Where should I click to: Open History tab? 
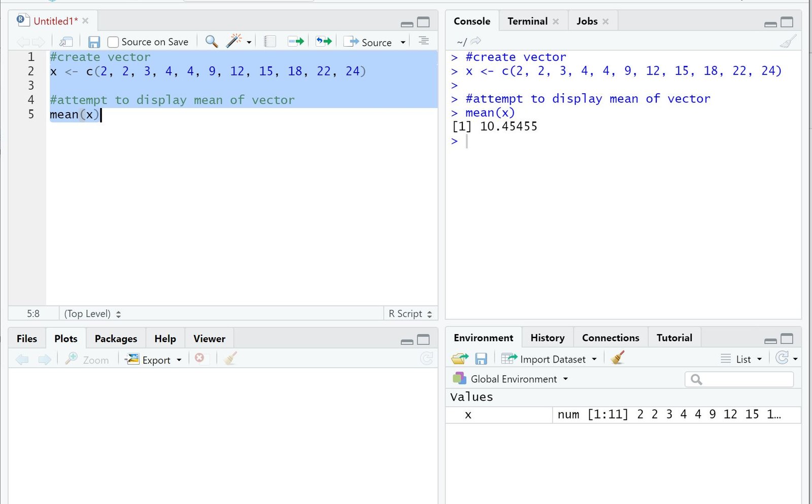point(547,338)
